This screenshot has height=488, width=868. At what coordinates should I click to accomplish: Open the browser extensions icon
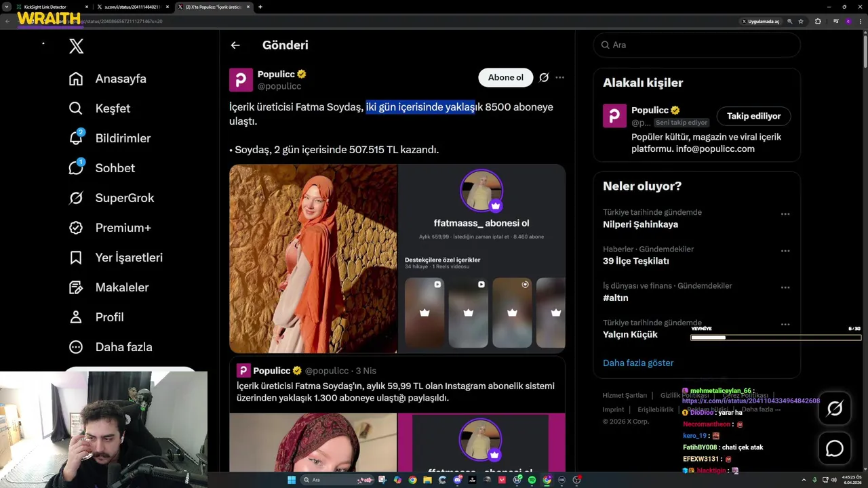click(818, 22)
